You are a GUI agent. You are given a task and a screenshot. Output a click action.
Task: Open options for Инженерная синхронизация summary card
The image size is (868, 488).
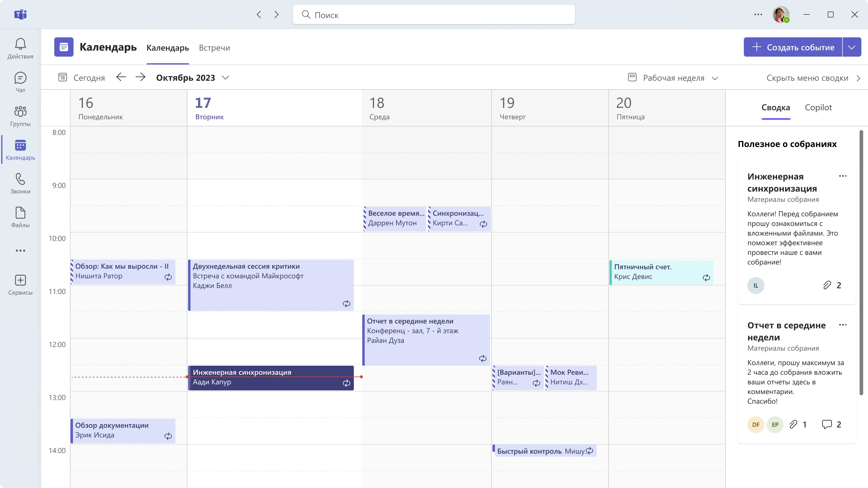coord(843,176)
